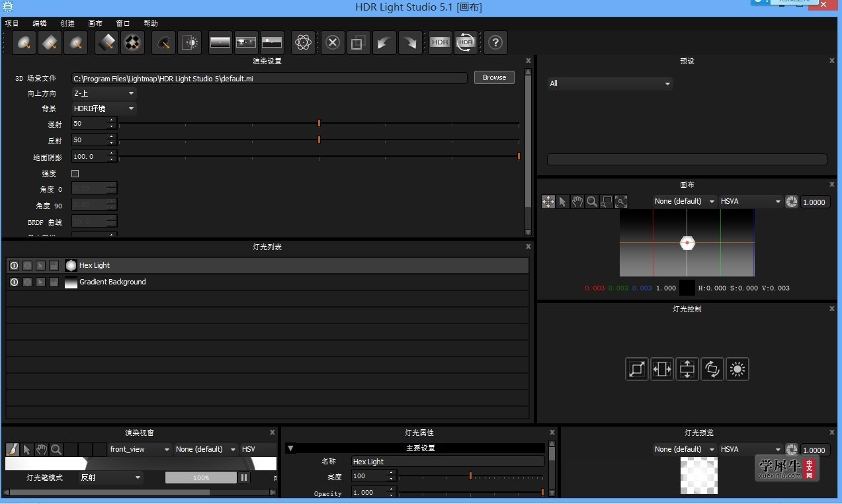
Task: Select the pan hand tool in canvas panel
Action: pyautogui.click(x=577, y=202)
